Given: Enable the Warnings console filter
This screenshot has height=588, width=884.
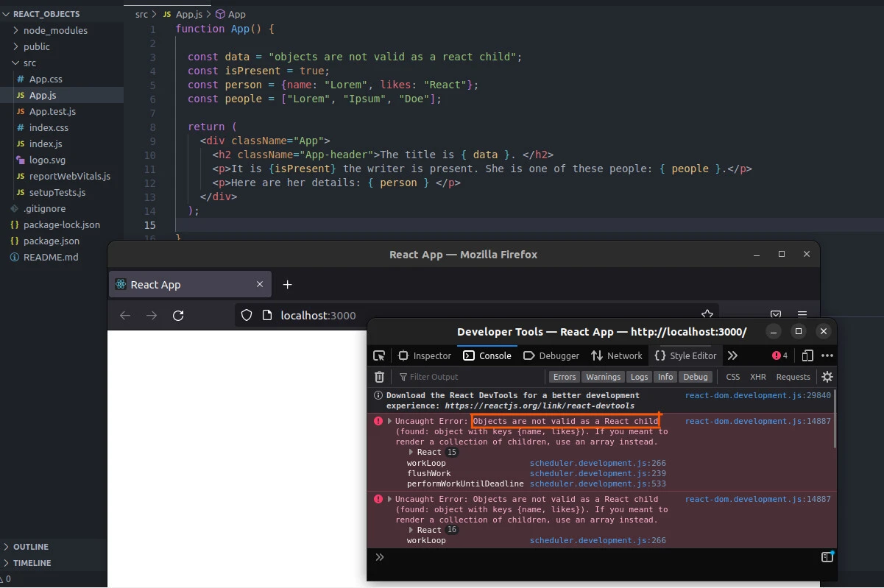Looking at the screenshot, I should [x=603, y=377].
